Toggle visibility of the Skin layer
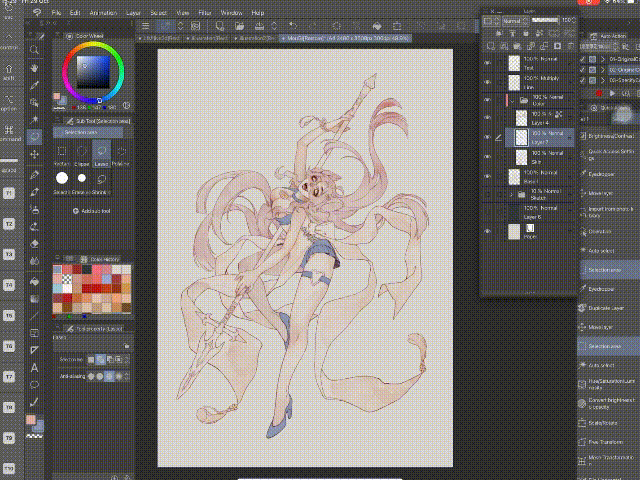 [x=488, y=158]
